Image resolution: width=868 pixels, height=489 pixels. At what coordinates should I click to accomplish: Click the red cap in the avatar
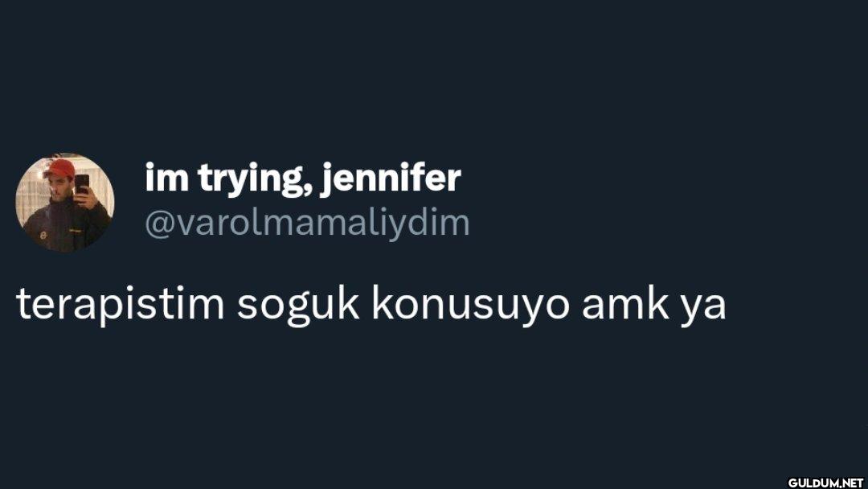click(x=59, y=168)
